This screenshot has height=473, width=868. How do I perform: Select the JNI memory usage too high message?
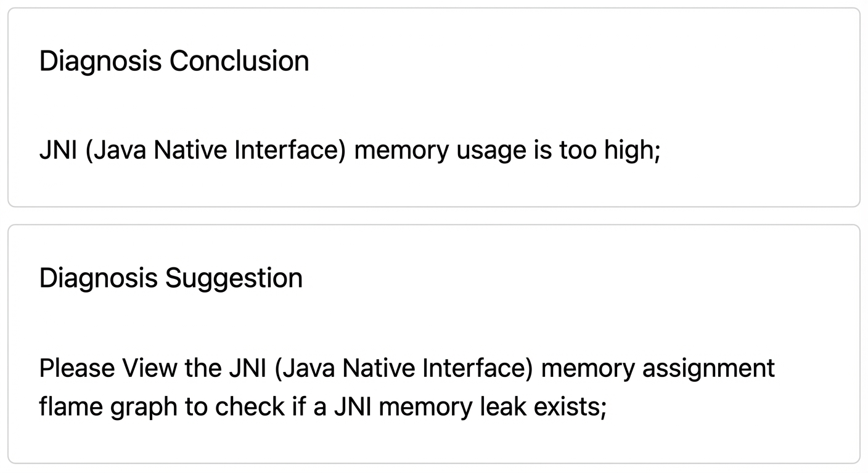point(350,150)
